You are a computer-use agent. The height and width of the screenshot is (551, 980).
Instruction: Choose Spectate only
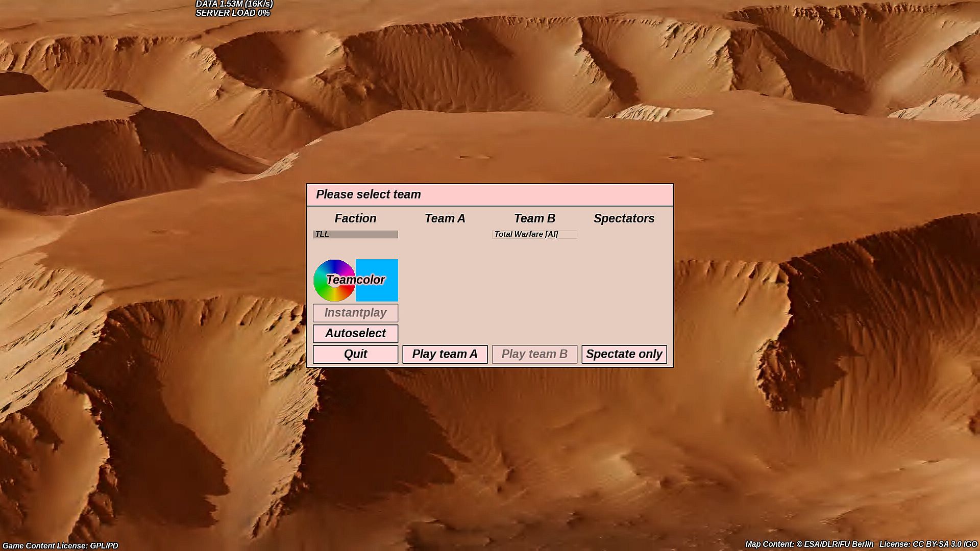pos(624,354)
